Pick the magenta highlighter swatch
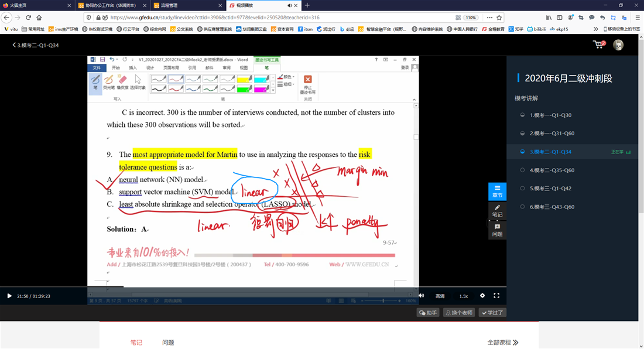 click(262, 88)
